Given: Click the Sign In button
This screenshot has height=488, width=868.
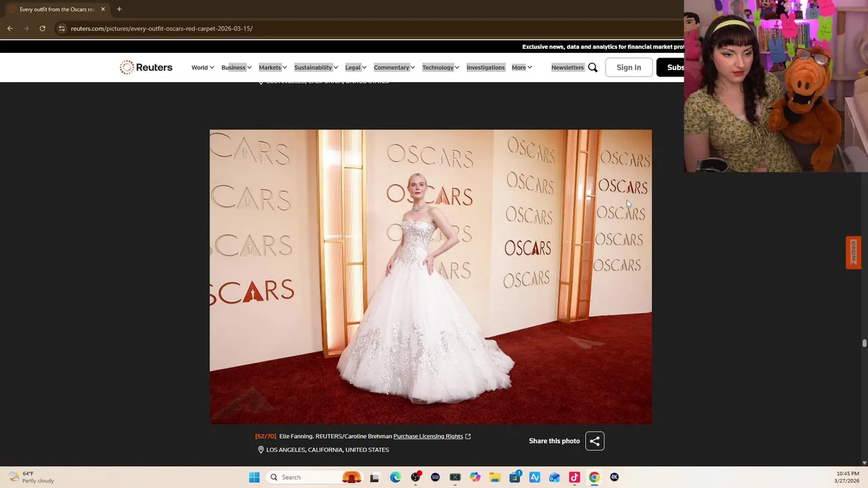Looking at the screenshot, I should pos(629,67).
